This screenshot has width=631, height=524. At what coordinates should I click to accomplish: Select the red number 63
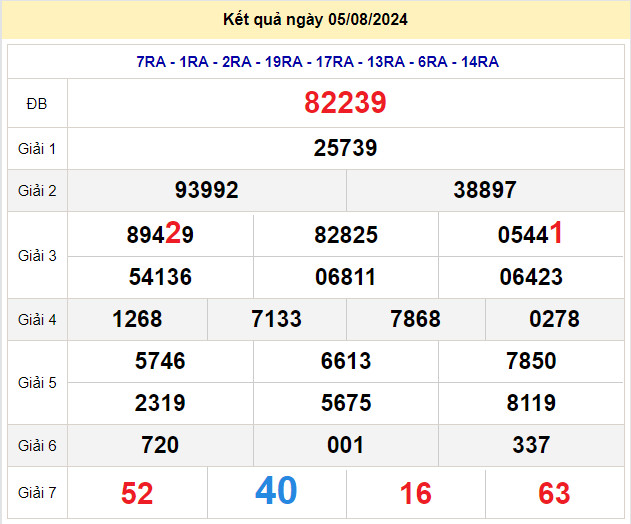coord(554,493)
